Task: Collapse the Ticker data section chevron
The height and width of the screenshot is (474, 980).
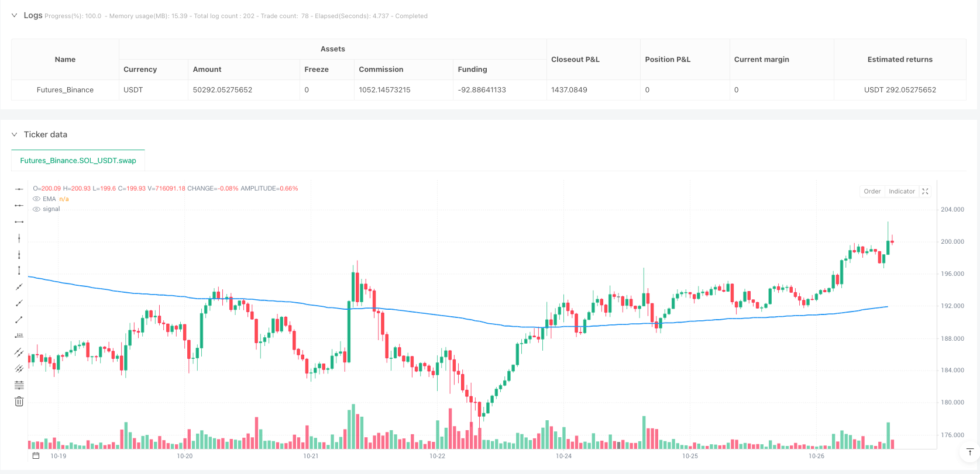Action: [x=14, y=134]
